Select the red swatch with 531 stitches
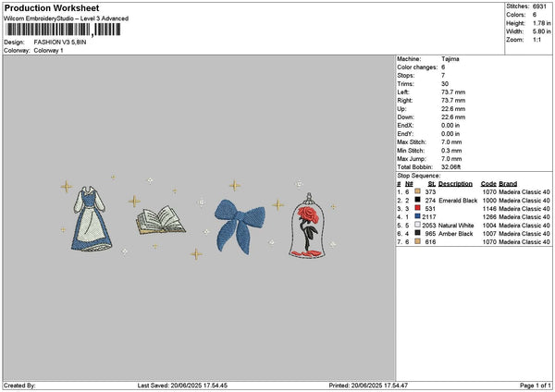555x392 pixels. coord(418,208)
